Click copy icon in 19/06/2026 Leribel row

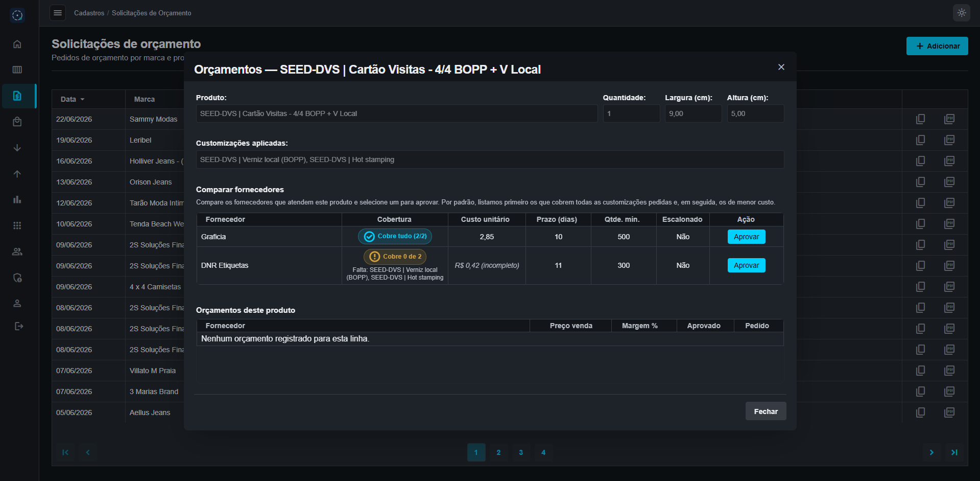tap(920, 140)
